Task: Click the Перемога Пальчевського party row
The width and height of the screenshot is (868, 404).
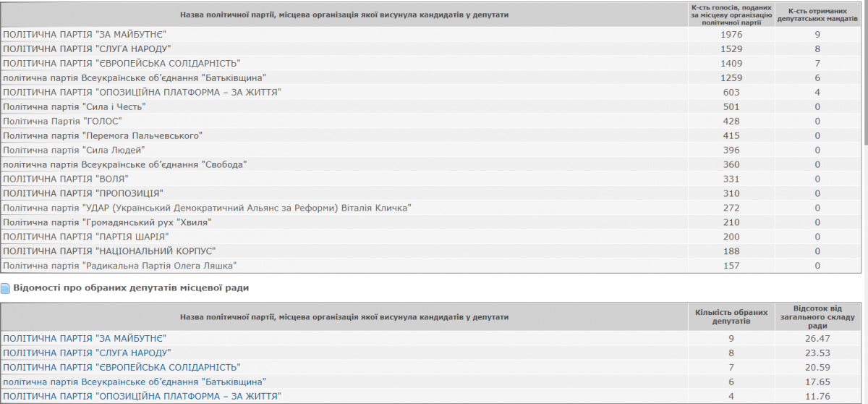Action: 430,135
